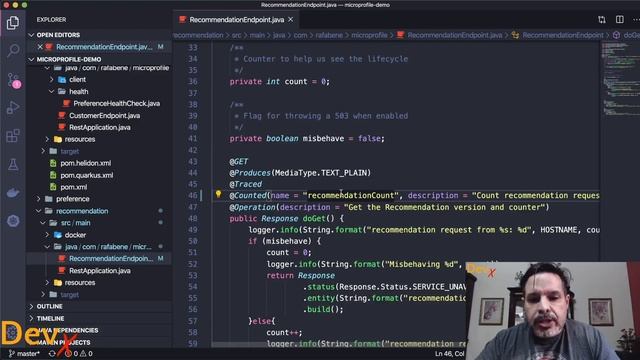Screen dimensions: 640x360
Task: Expand the first target folder
Action: pos(69,151)
